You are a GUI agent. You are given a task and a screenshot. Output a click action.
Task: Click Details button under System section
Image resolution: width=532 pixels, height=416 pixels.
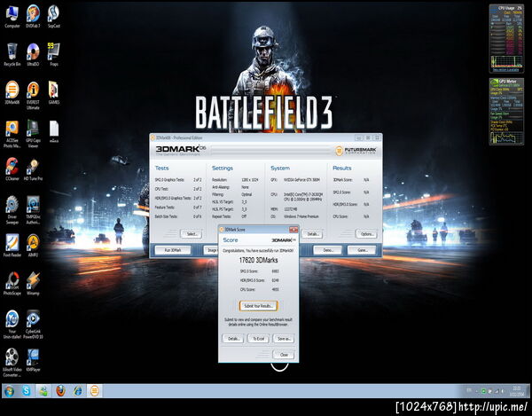312,234
